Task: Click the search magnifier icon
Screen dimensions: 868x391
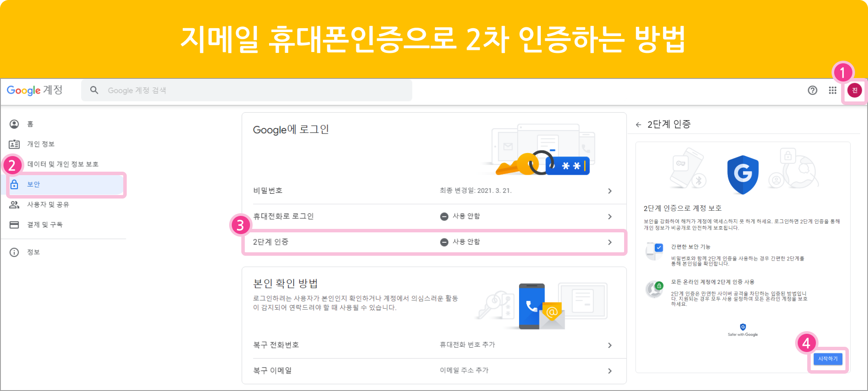Action: click(94, 90)
